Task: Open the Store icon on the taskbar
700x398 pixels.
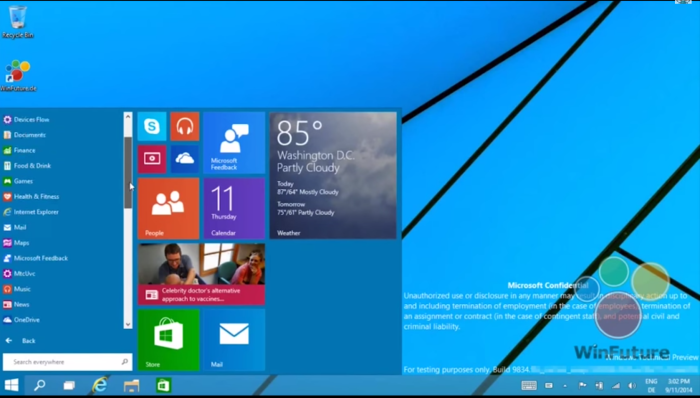Action: [x=163, y=385]
